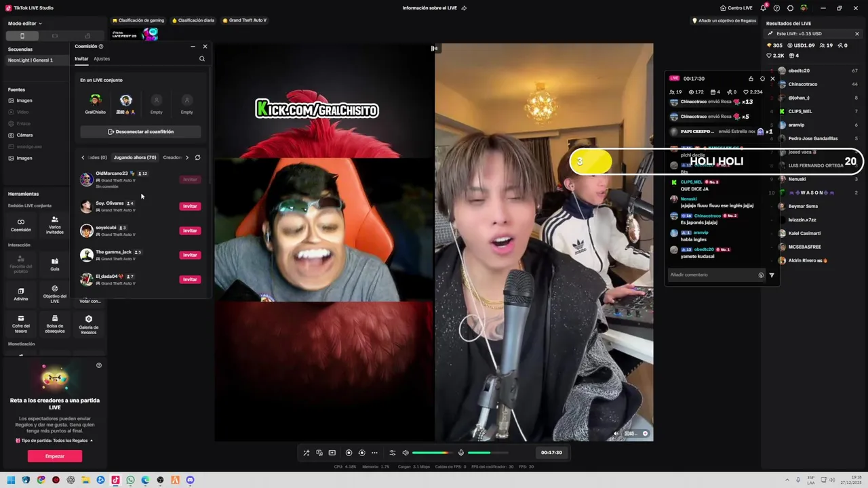Open the profile avatar in title bar
868x488 pixels.
(x=804, y=8)
